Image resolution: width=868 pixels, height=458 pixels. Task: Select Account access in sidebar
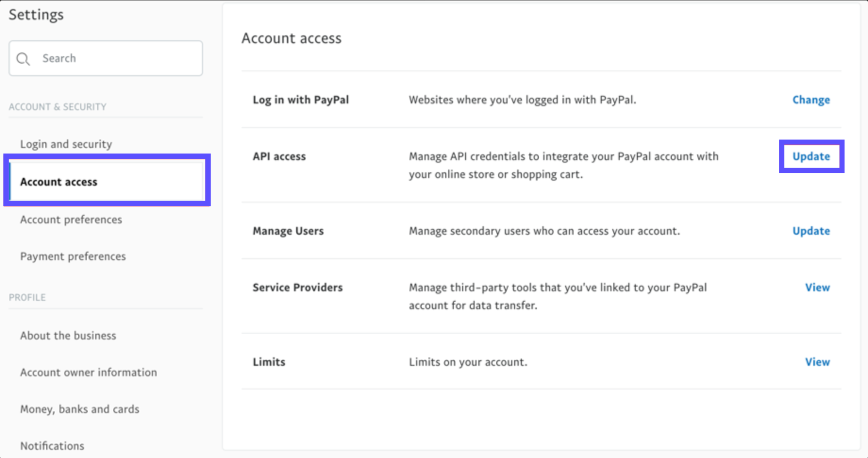(x=107, y=182)
